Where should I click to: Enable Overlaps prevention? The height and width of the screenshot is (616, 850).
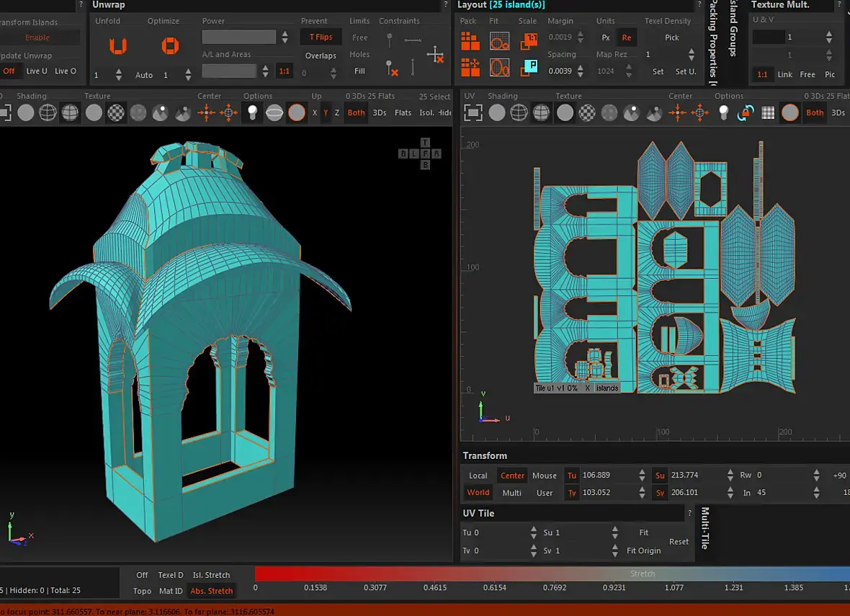[x=321, y=55]
